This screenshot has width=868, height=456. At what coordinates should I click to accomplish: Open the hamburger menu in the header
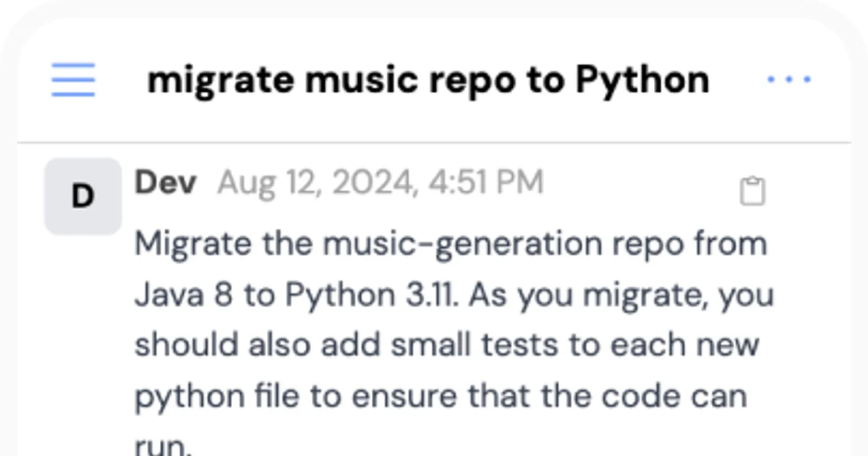pos(73,80)
